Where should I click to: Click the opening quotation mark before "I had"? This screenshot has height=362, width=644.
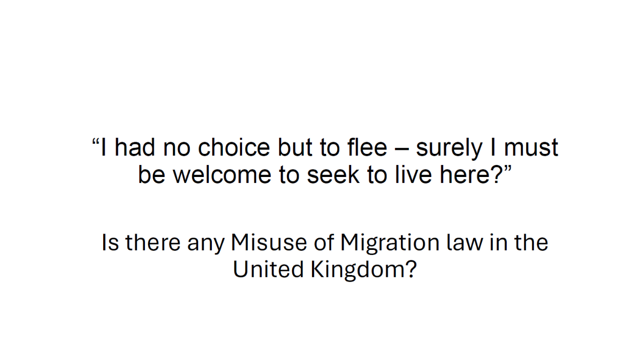(96, 142)
